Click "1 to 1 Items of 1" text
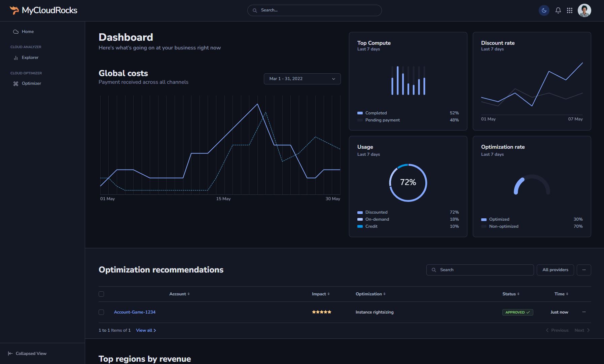Image resolution: width=604 pixels, height=364 pixels. pos(114,330)
